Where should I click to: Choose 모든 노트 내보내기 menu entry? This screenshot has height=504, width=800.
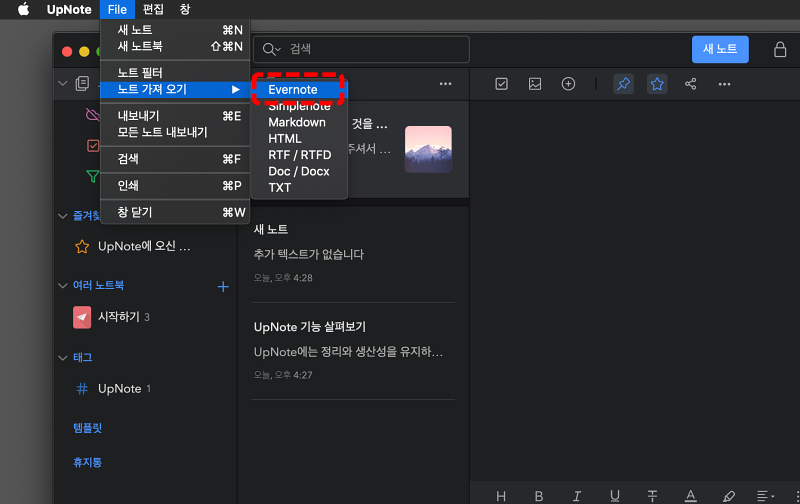pos(175,132)
